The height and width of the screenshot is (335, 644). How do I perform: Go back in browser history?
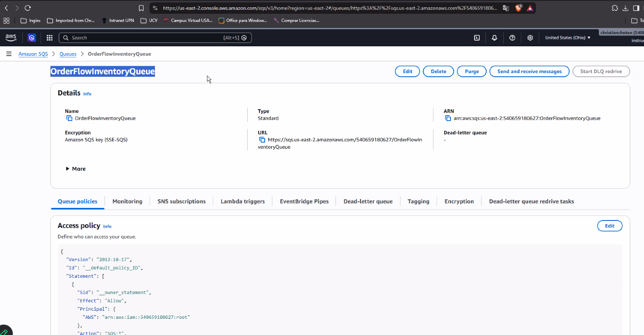pyautogui.click(x=7, y=8)
